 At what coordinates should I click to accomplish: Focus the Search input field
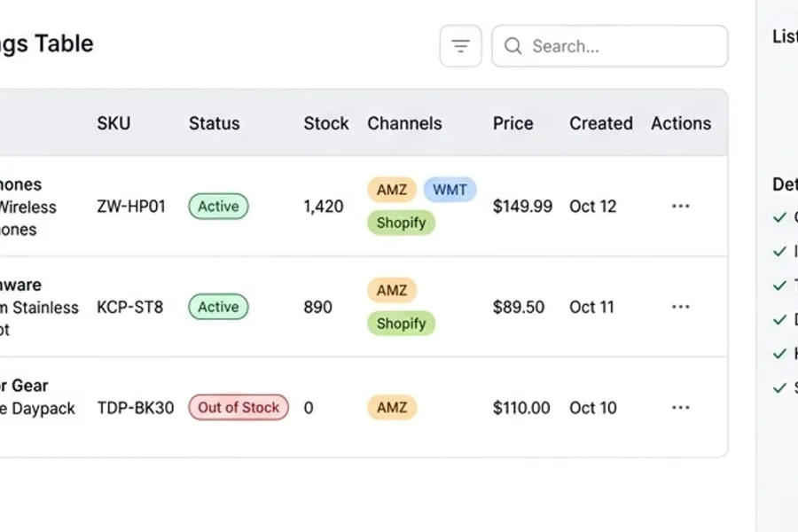(x=609, y=46)
